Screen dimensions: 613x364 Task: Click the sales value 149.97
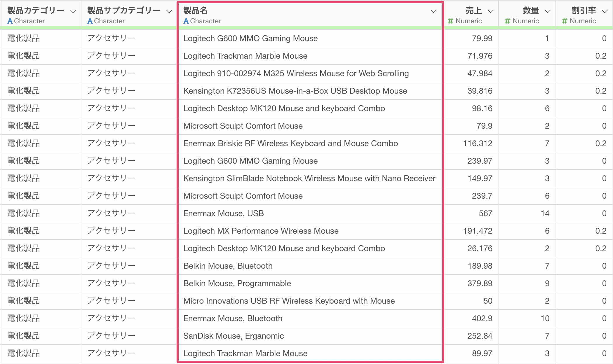480,178
